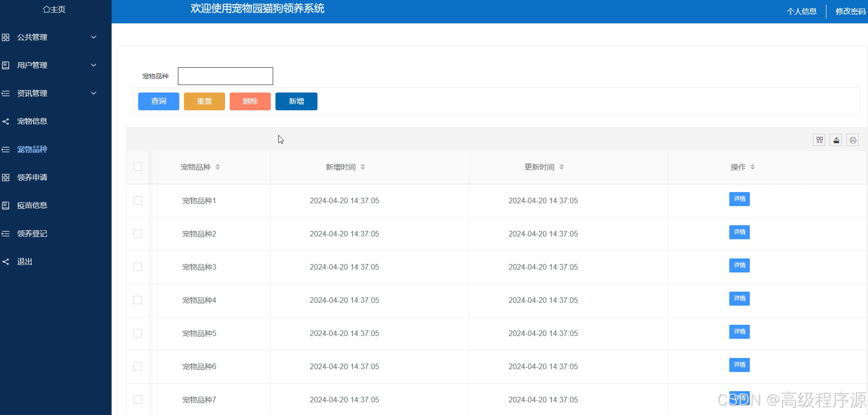Click the 宠物品种7 cell text
The height and width of the screenshot is (415, 868).
point(199,400)
